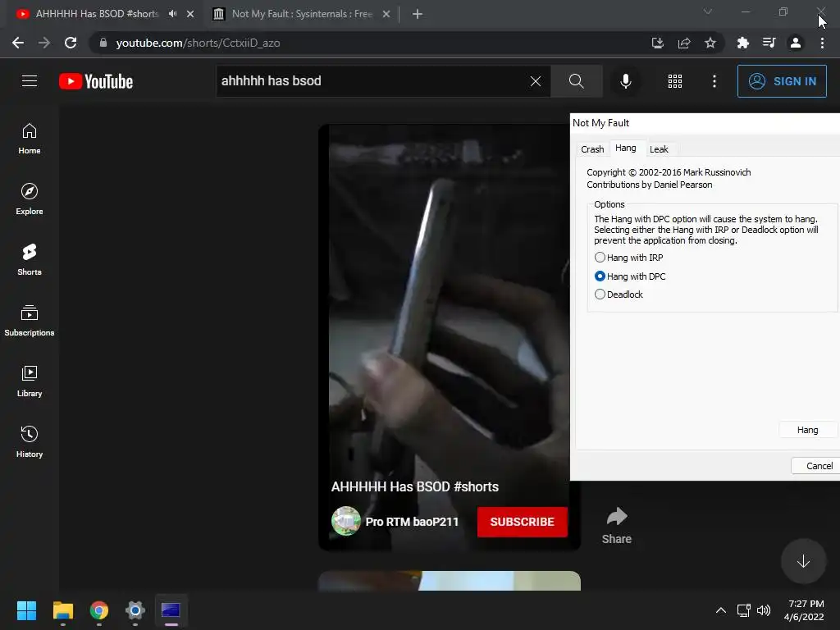The width and height of the screenshot is (840, 630).
Task: Mute the tab via its speaker icon
Action: click(172, 14)
